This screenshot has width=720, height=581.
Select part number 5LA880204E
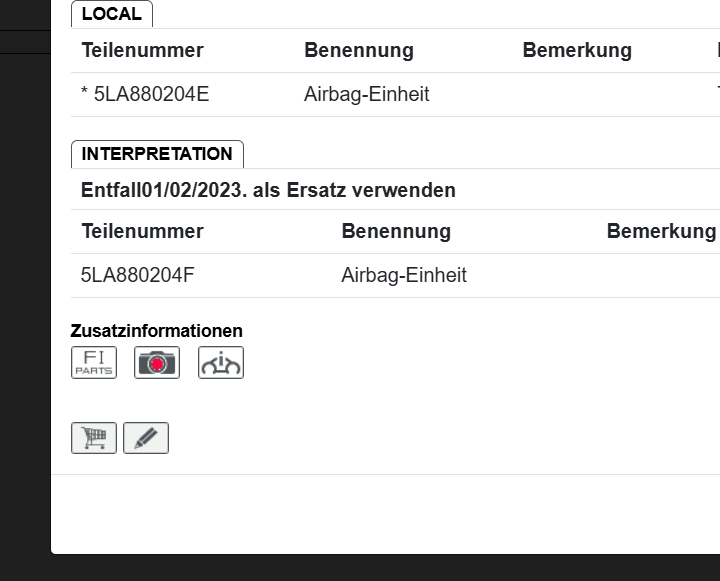(x=151, y=94)
